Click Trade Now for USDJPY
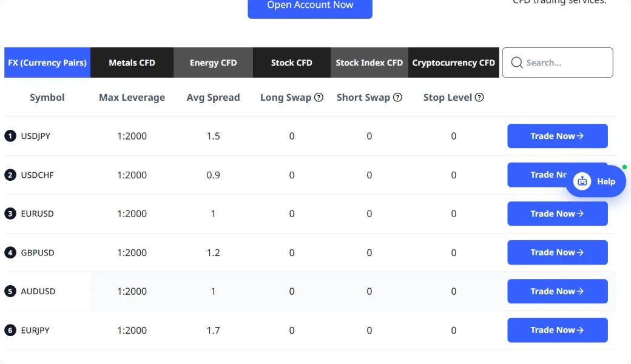Screen dimensions: 631x364 (x=558, y=136)
